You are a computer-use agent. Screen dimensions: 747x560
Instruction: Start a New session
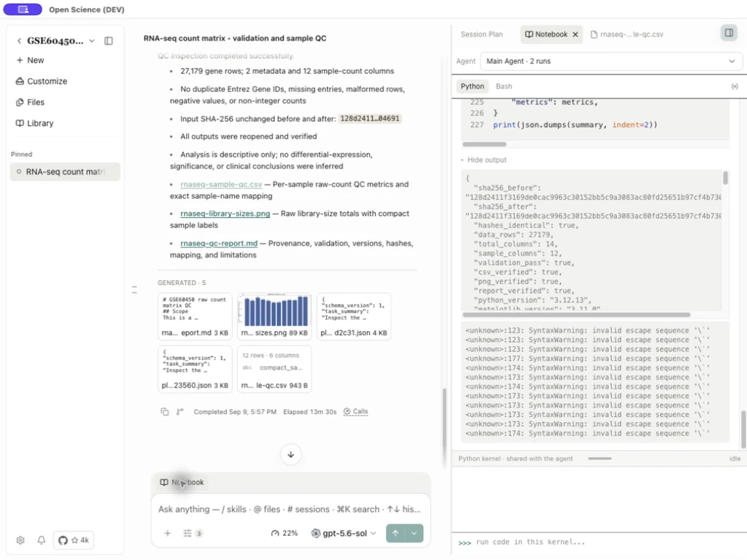(x=30, y=61)
